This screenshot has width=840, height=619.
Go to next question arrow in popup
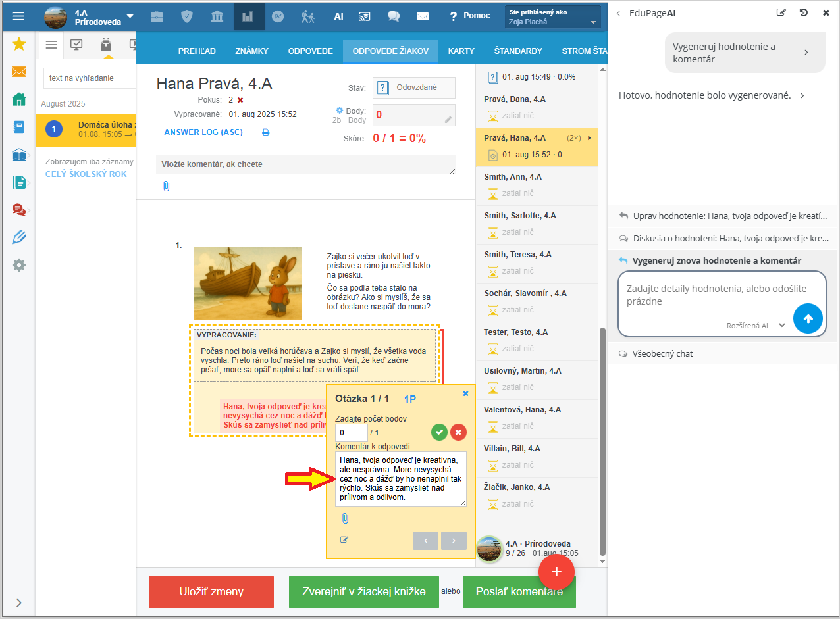click(454, 540)
